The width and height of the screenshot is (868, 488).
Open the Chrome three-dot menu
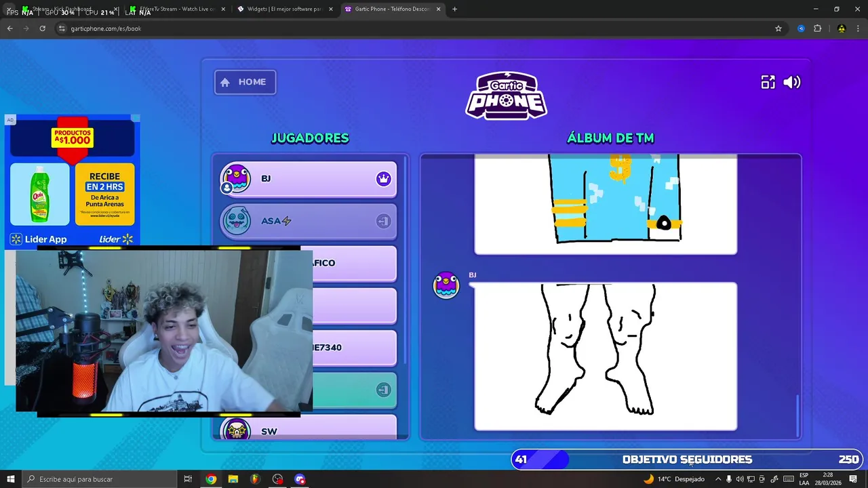pos(859,28)
